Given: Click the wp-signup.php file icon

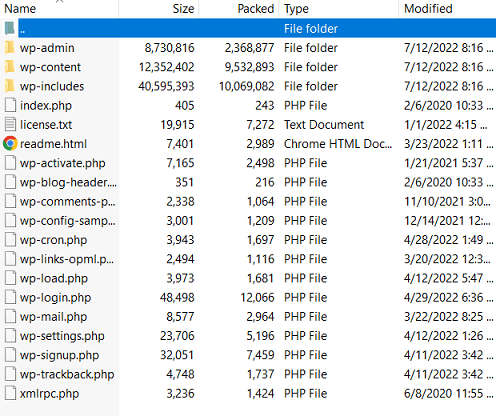Looking at the screenshot, I should [10, 355].
